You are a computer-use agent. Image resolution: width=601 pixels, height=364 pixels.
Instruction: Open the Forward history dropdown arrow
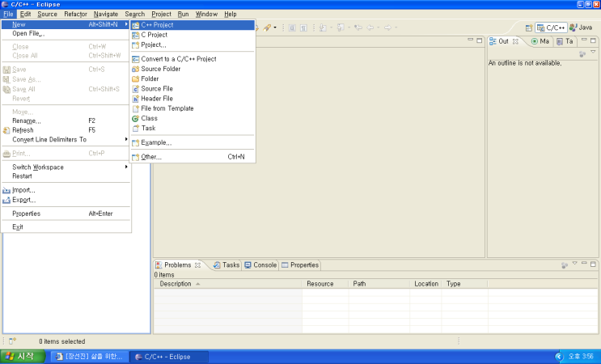point(396,28)
